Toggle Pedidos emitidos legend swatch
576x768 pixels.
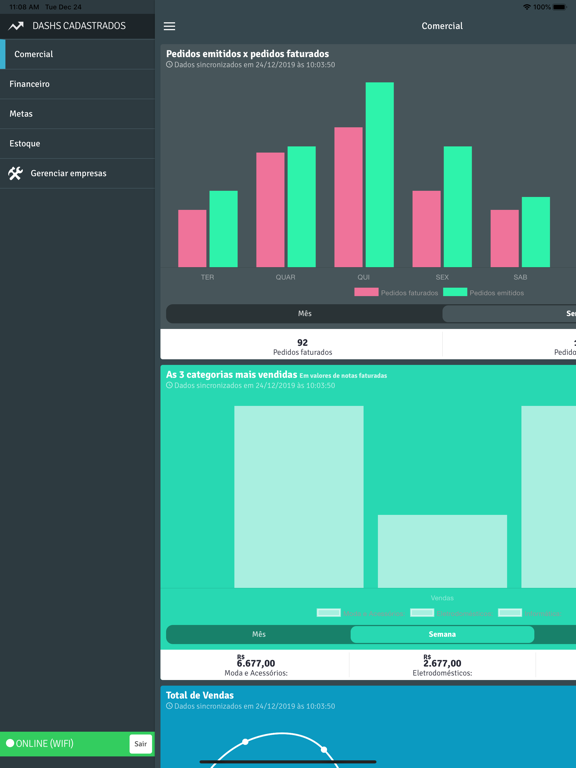click(x=455, y=292)
